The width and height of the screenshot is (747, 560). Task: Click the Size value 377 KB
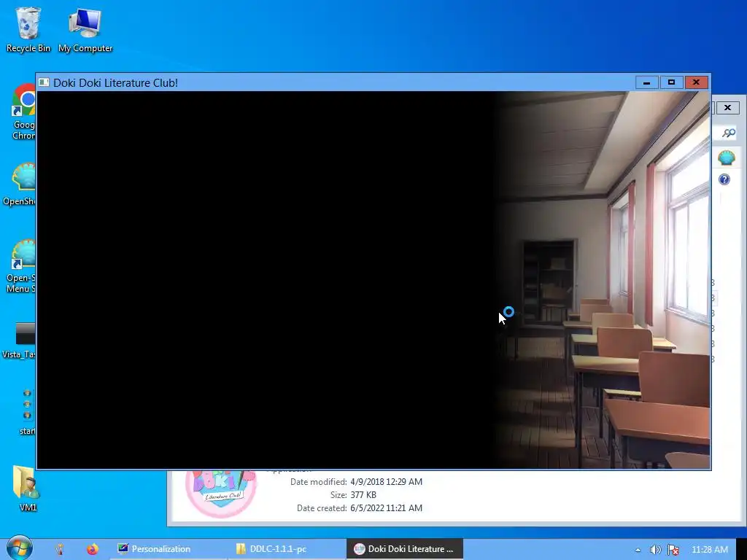click(363, 495)
